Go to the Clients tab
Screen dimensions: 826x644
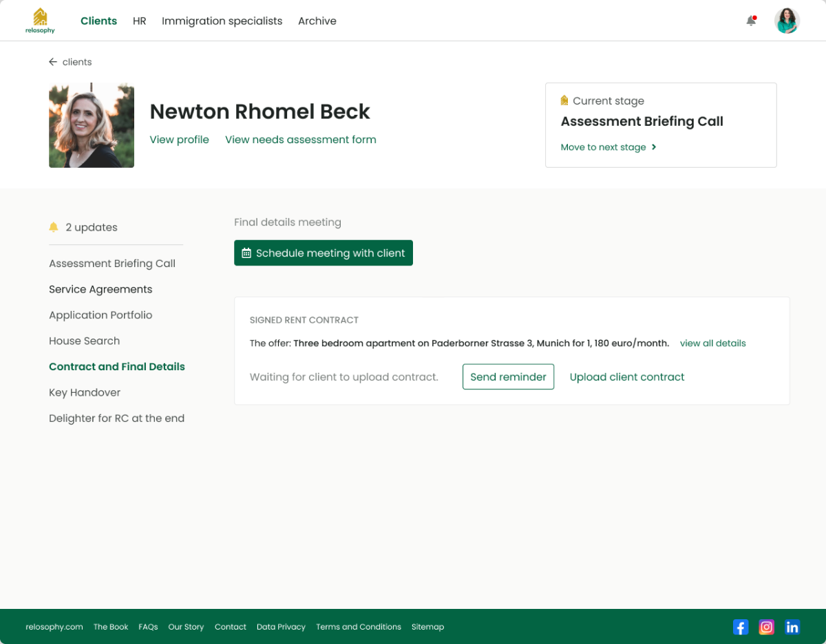tap(98, 21)
